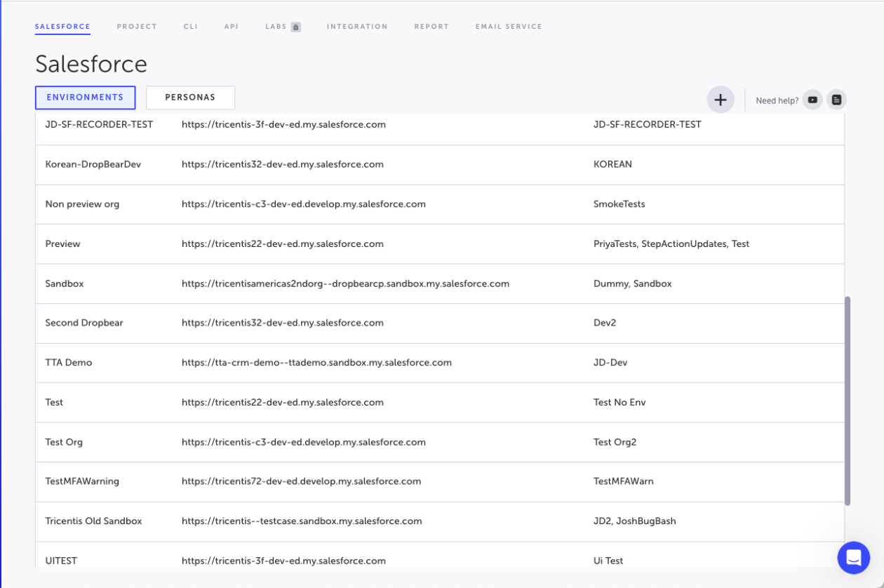Viewport: 884px width, 588px height.
Task: Click the TestMFAWarning environment URL
Action: [301, 481]
